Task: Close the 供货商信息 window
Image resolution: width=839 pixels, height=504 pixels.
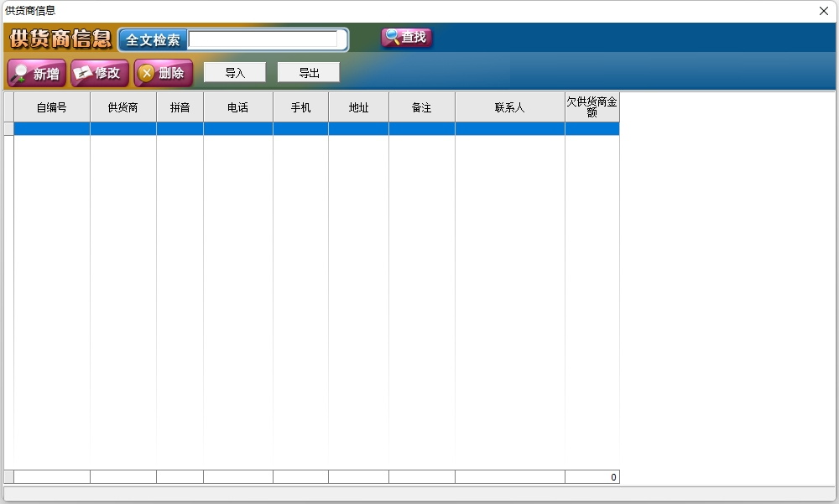Action: (x=824, y=11)
